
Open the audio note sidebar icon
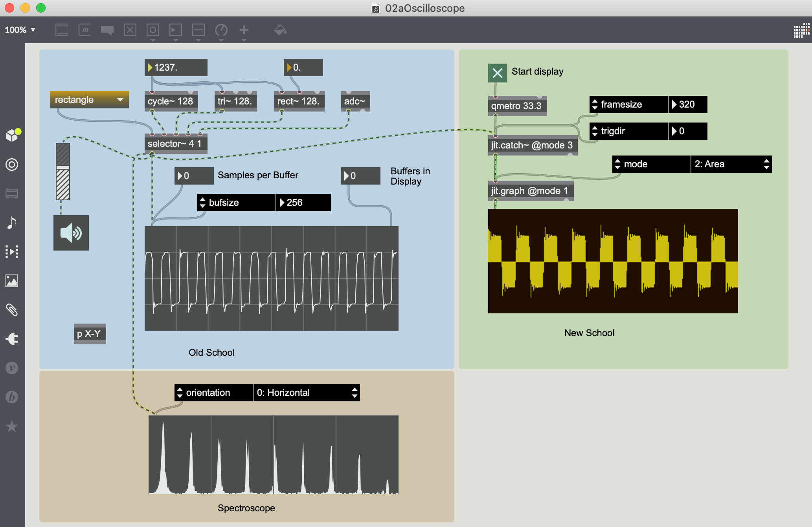(12, 223)
